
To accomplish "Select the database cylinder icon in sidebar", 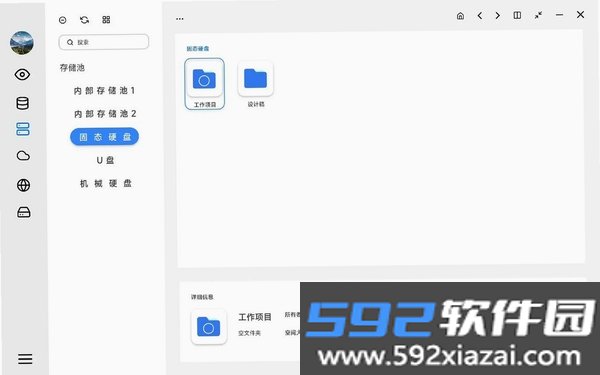I will tap(23, 103).
